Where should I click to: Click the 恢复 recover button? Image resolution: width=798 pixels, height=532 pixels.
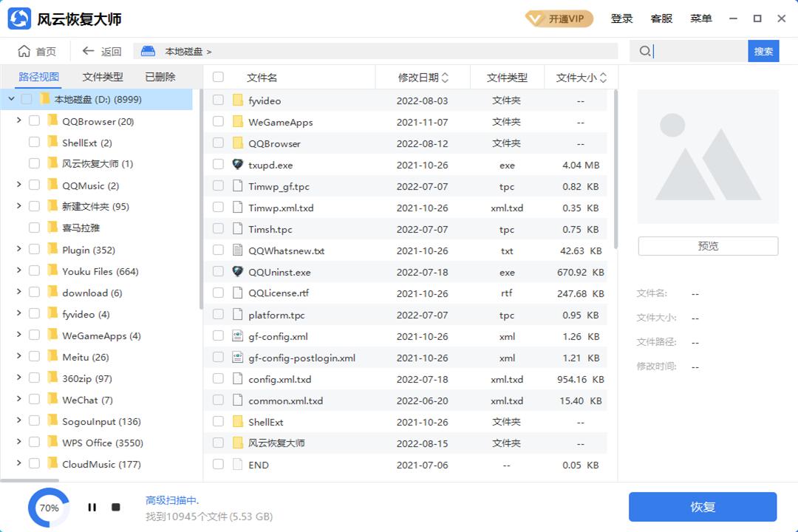click(702, 507)
